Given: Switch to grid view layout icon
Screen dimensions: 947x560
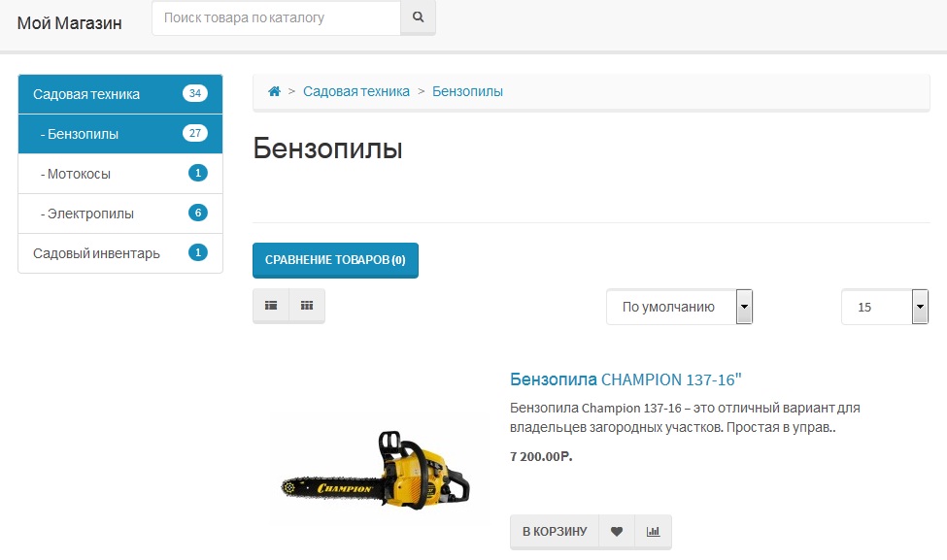Looking at the screenshot, I should pos(307,306).
